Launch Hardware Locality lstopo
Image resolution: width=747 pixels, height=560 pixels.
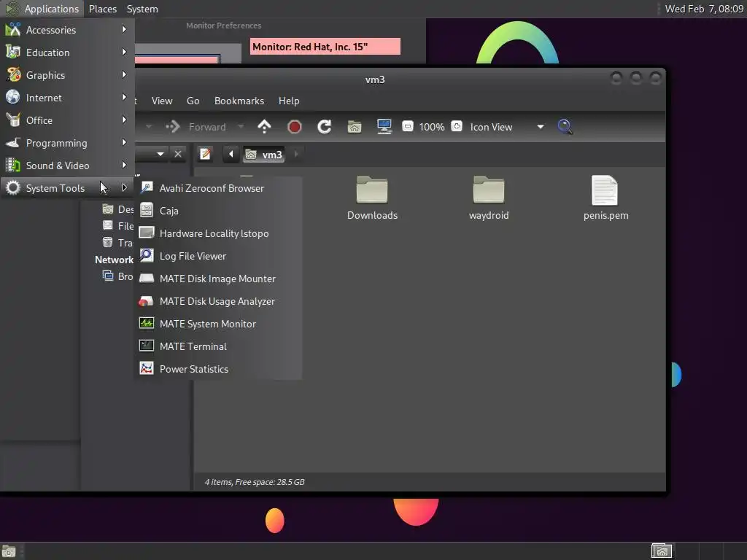219,233
